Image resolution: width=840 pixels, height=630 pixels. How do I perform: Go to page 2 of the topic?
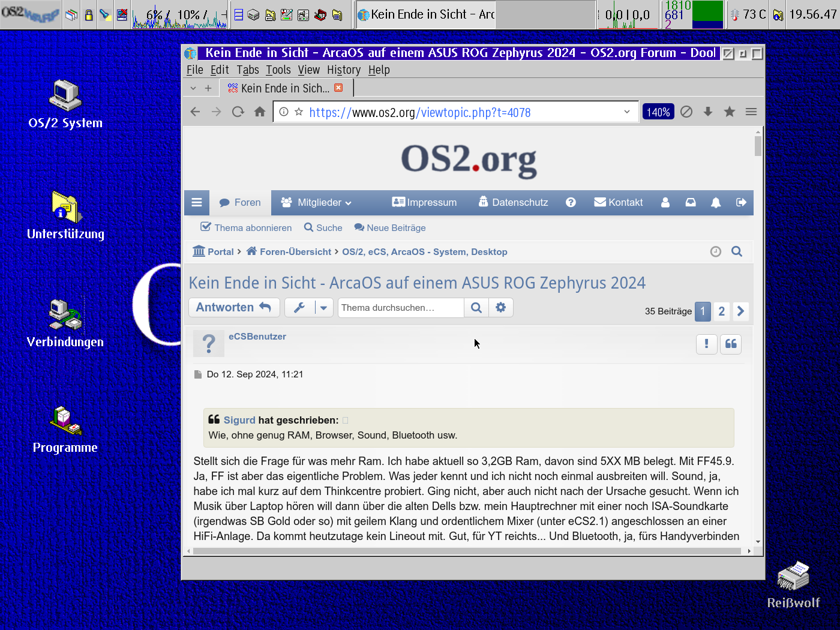point(722,311)
